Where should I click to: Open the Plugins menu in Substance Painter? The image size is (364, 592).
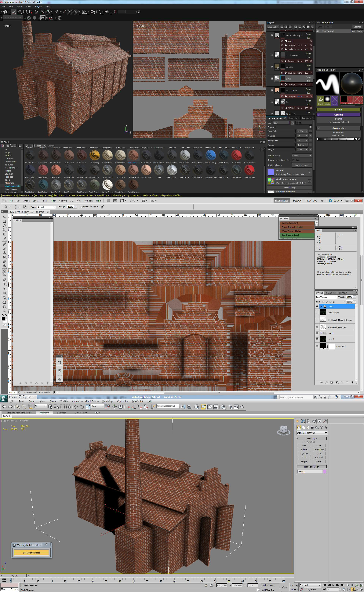tap(38, 6)
